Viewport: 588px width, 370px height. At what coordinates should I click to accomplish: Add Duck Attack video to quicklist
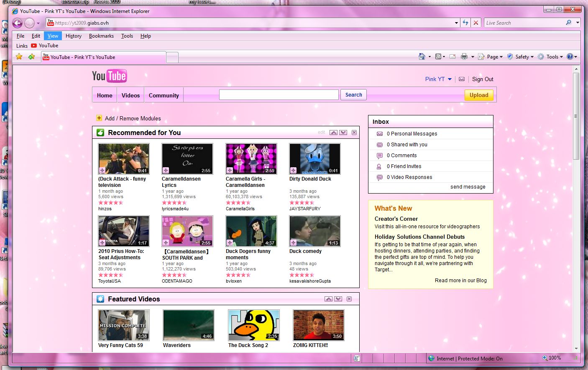pos(102,171)
